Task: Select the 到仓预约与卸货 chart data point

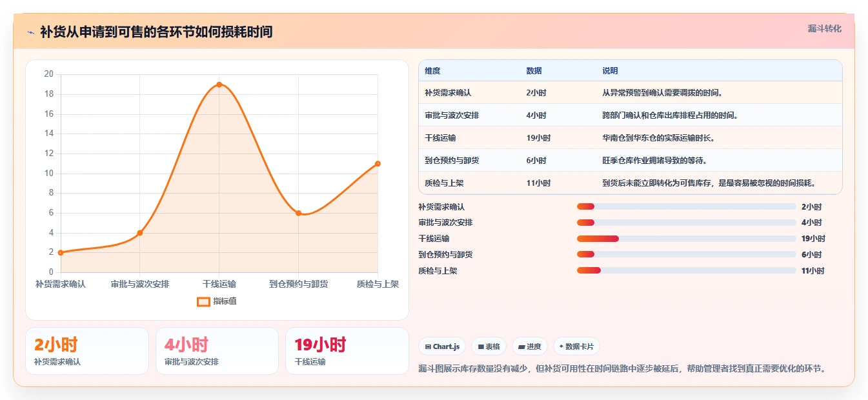Action: [298, 213]
